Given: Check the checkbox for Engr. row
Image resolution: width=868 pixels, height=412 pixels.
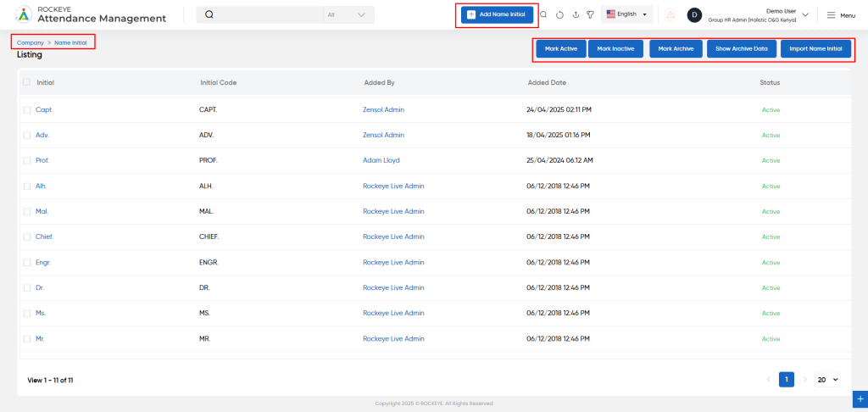Looking at the screenshot, I should [x=27, y=263].
